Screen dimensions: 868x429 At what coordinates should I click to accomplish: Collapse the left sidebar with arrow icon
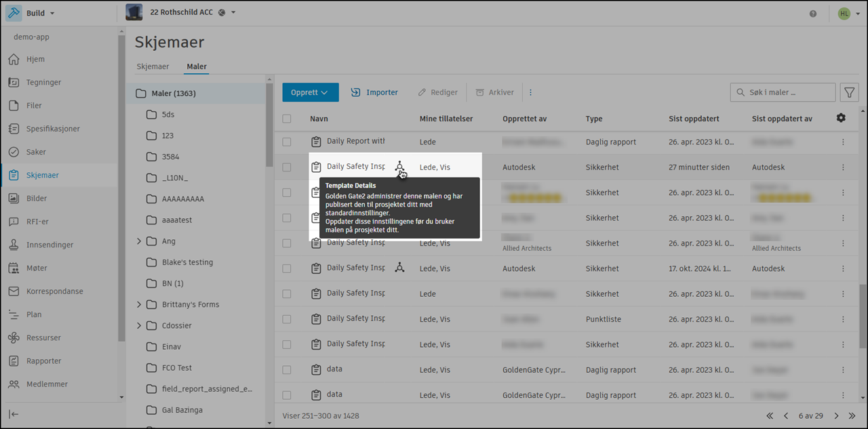point(14,415)
